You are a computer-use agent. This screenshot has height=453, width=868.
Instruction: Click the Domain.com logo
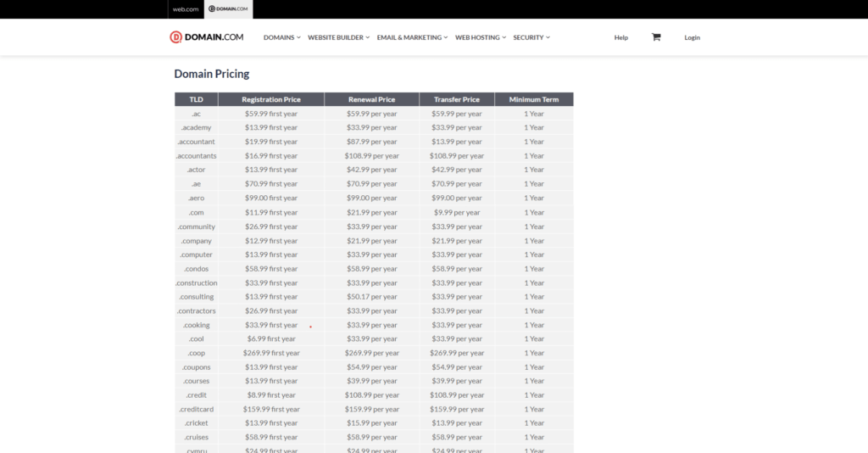[207, 37]
